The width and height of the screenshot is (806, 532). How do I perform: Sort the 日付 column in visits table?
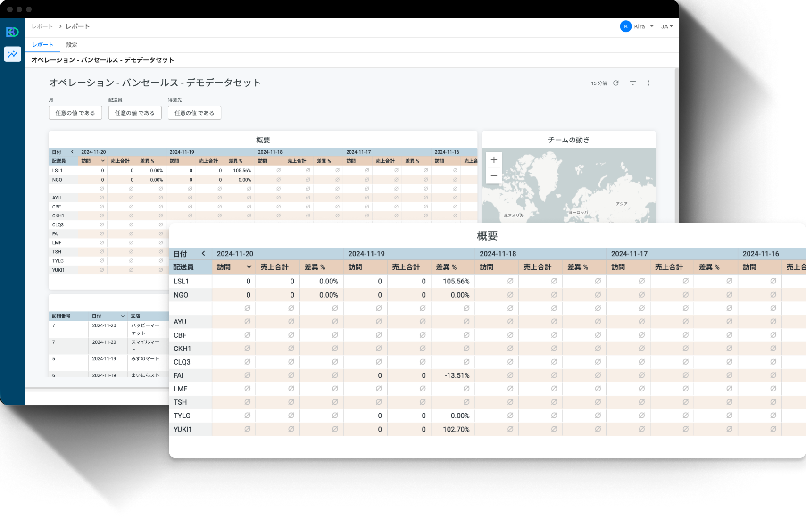pos(123,316)
